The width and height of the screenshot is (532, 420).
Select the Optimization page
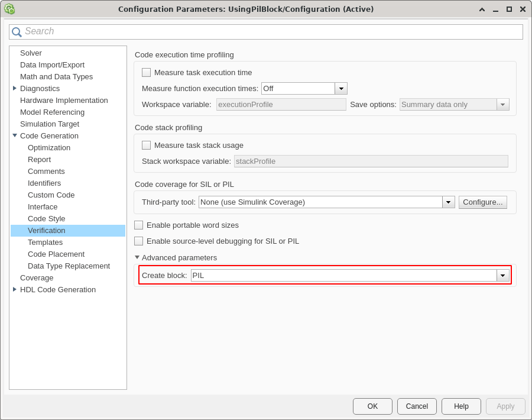49,147
